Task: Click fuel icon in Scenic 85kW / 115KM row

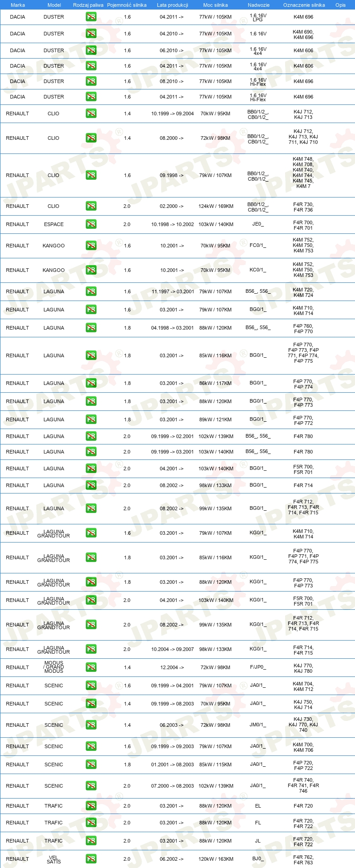Action: pyautogui.click(x=91, y=764)
